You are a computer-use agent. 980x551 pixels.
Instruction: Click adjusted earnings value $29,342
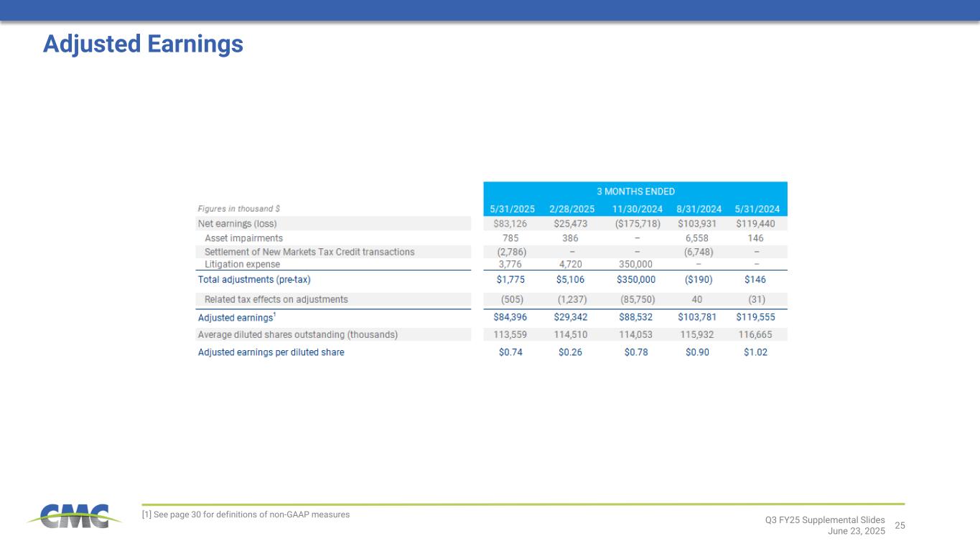[571, 317]
